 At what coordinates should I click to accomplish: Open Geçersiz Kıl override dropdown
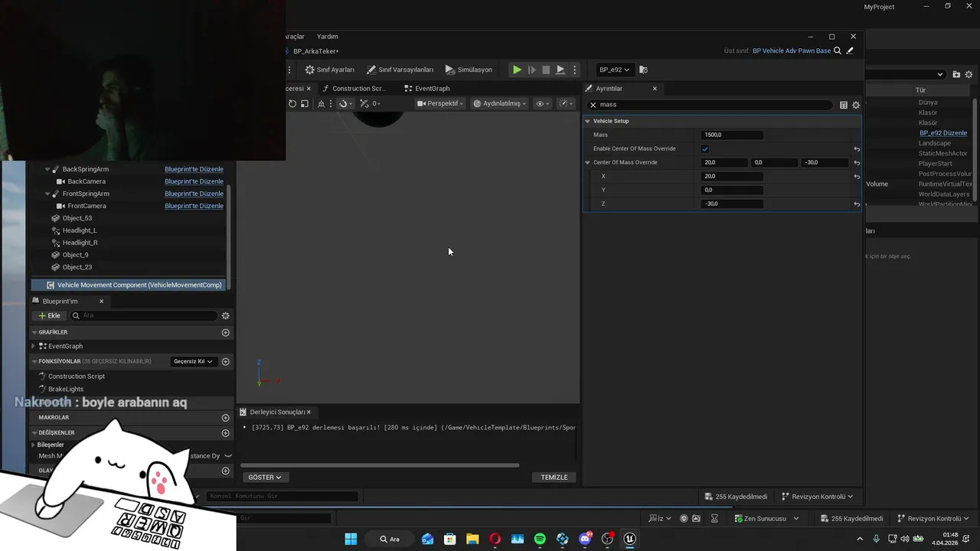[x=193, y=361]
